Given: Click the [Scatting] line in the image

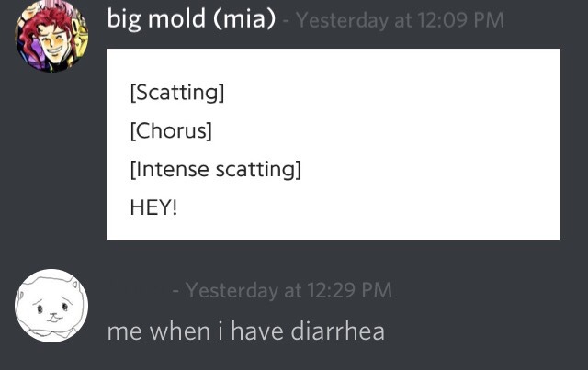Looking at the screenshot, I should click(x=177, y=94).
